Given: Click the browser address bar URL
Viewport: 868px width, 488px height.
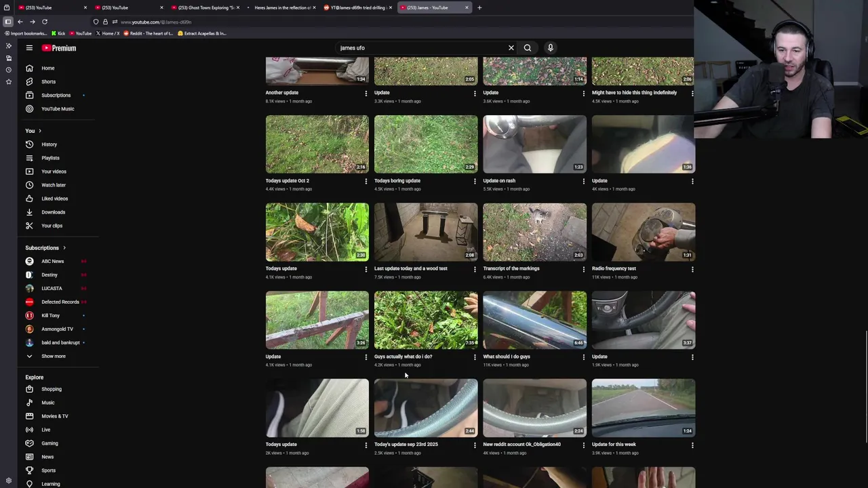Looking at the screenshot, I should (x=156, y=22).
